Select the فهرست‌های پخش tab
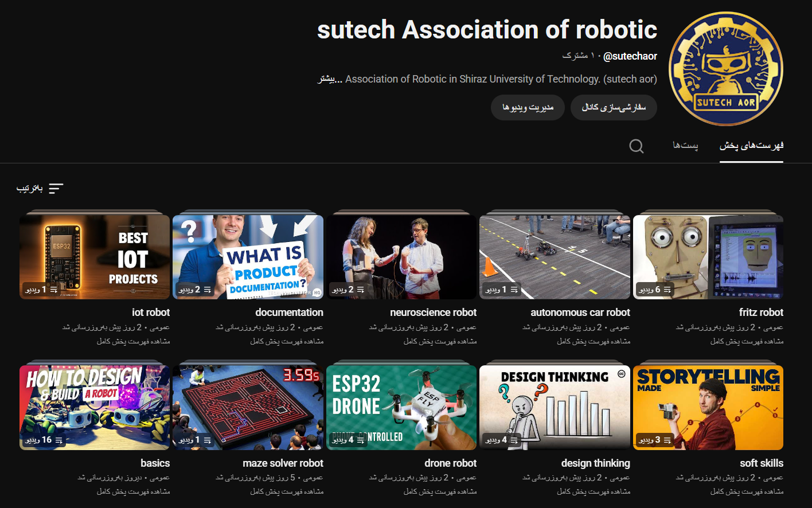This screenshot has width=812, height=508. 751,146
